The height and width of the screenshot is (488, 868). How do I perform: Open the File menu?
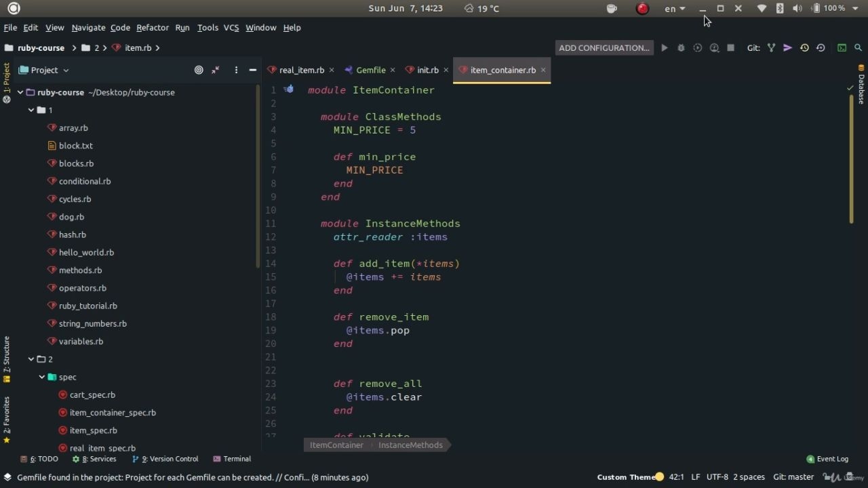tap(10, 28)
